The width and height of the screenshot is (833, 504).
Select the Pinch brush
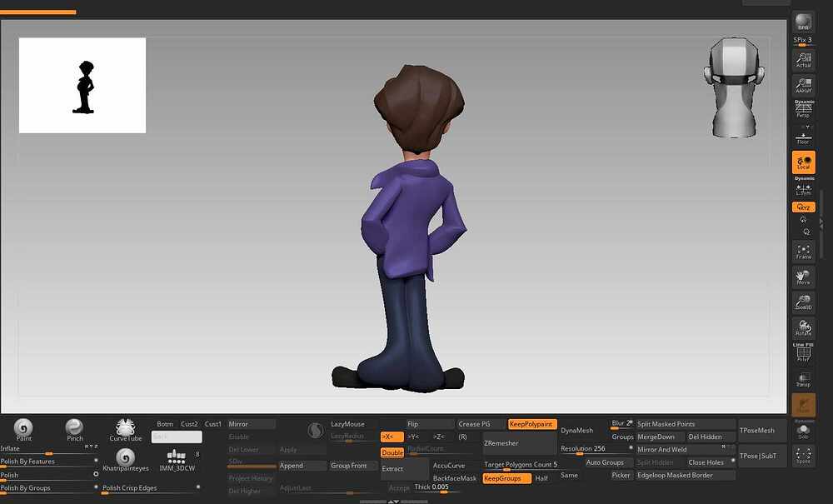point(74,427)
